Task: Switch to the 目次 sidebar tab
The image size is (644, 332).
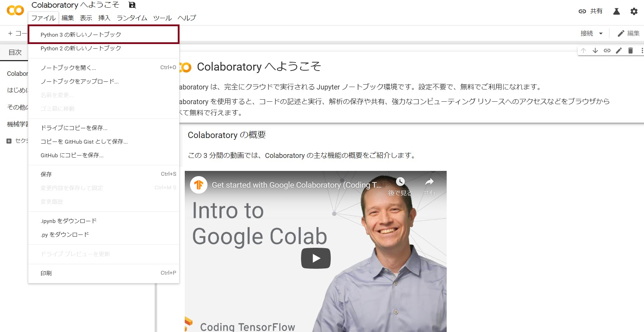Action: [15, 52]
